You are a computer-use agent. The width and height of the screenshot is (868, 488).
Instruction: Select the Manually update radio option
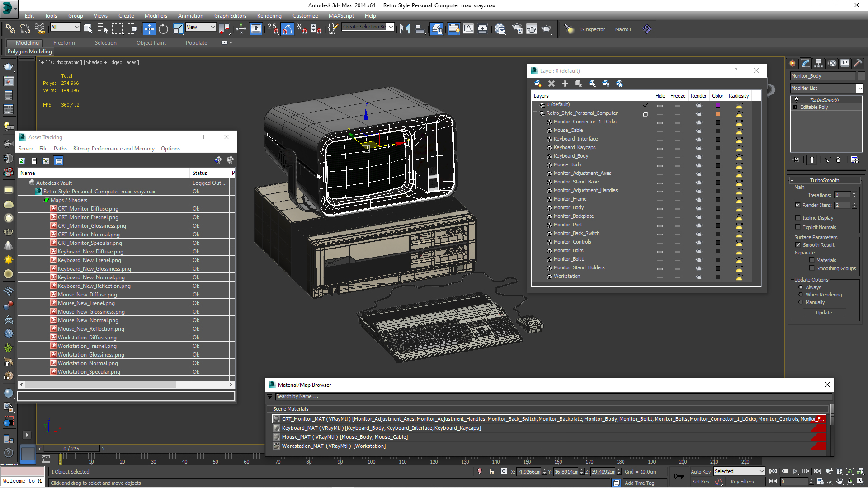pyautogui.click(x=801, y=302)
